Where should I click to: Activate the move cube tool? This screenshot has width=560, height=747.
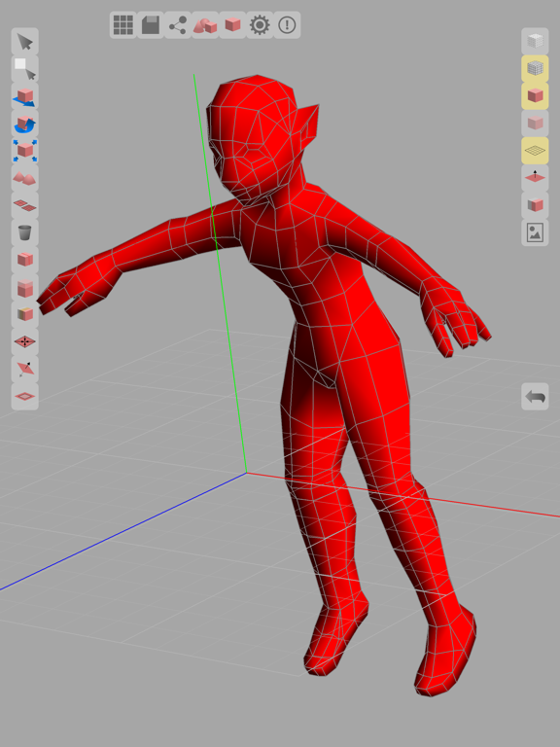[x=24, y=96]
